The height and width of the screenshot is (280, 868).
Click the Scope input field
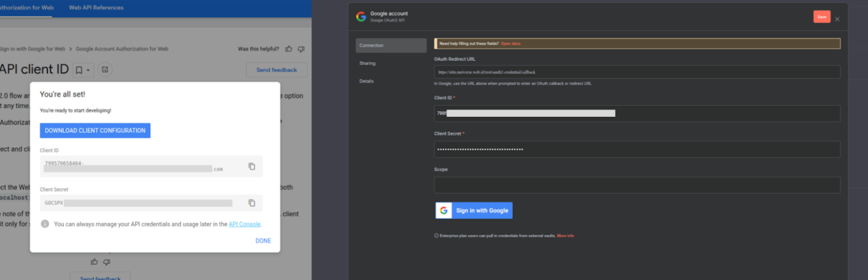(637, 185)
